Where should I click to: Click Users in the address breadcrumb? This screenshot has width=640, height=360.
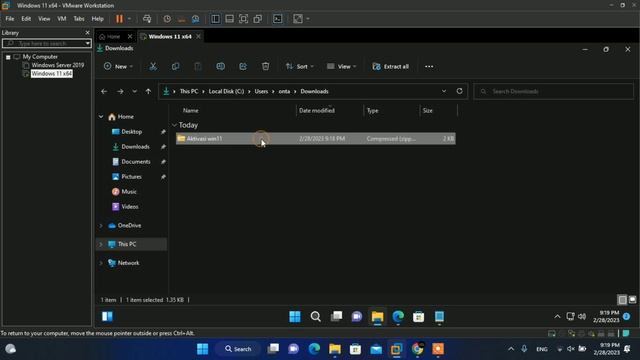[261, 91]
